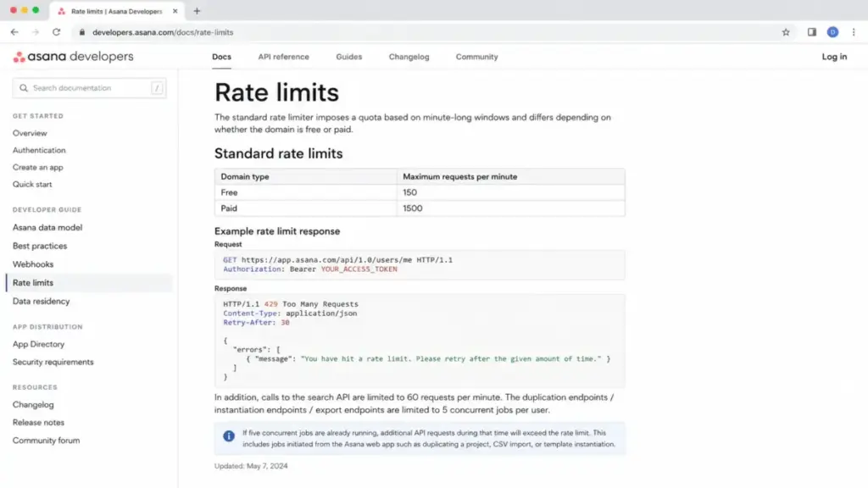Click the Retry-After header line

click(256, 323)
